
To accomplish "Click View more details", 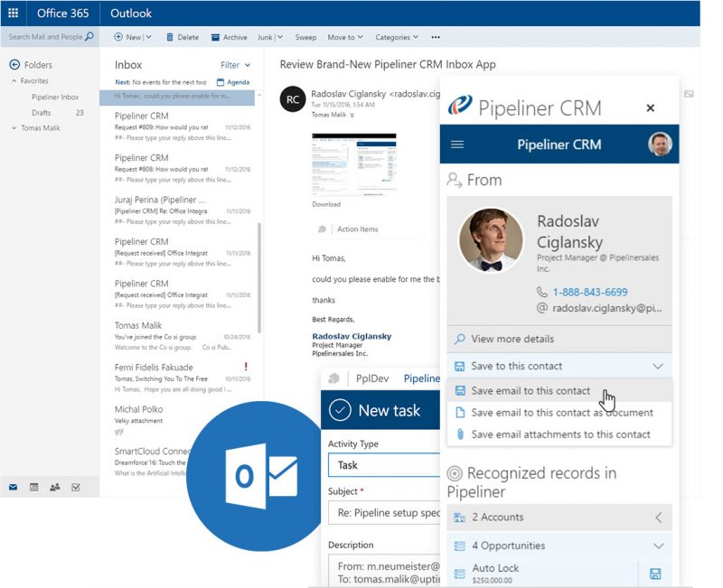I will click(559, 339).
